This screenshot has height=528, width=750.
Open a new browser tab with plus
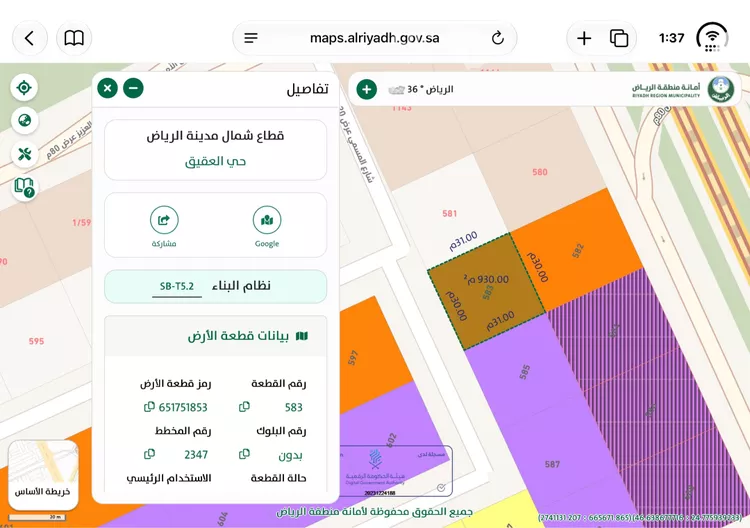(x=584, y=38)
